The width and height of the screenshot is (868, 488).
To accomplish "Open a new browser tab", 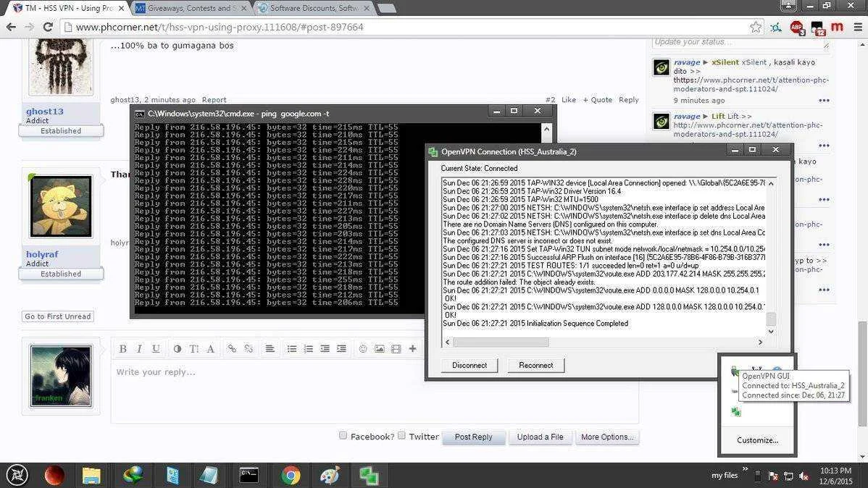I will point(386,8).
